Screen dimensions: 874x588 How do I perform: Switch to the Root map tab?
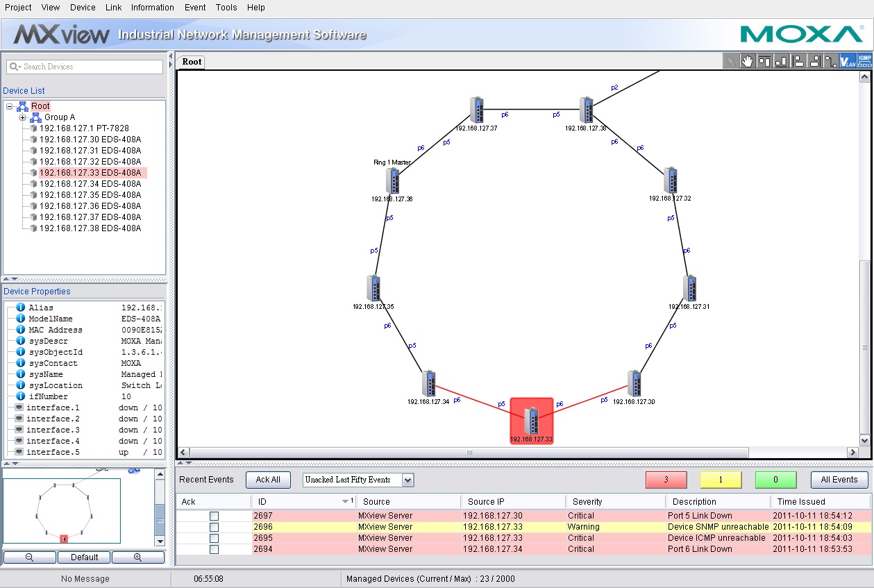pos(192,62)
